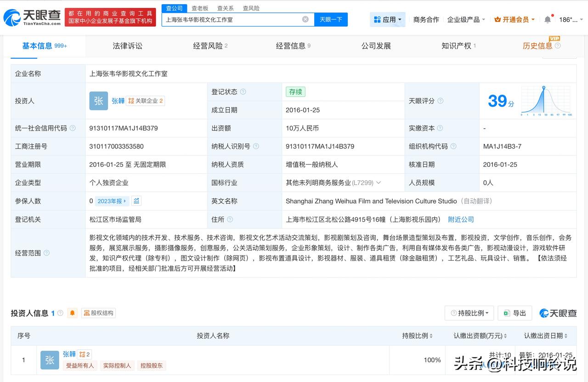Click the help icon next to 经营范围
Screen dimensions: 588x382
46,253
